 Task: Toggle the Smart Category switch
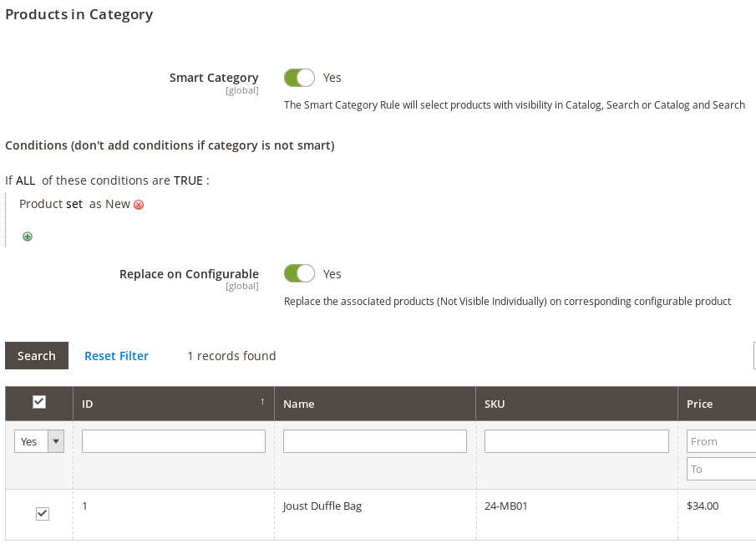point(299,78)
